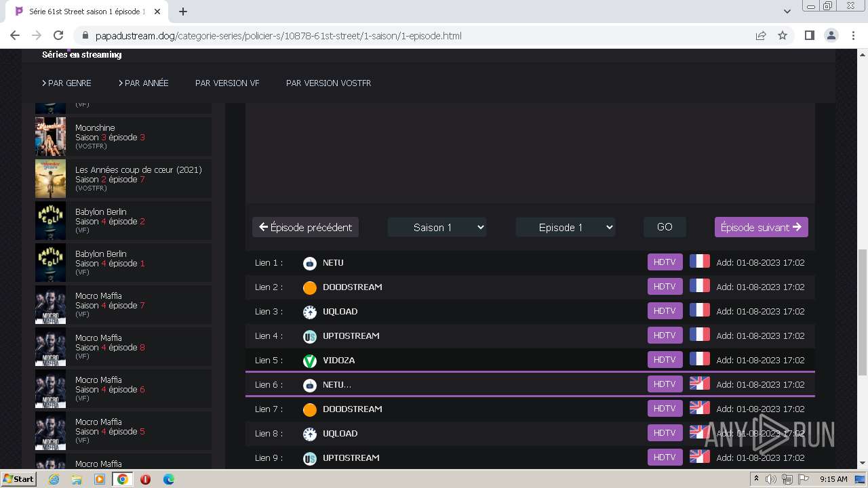The image size is (868, 488).
Task: Open the PAR VERSION VF menu item
Action: click(x=227, y=83)
